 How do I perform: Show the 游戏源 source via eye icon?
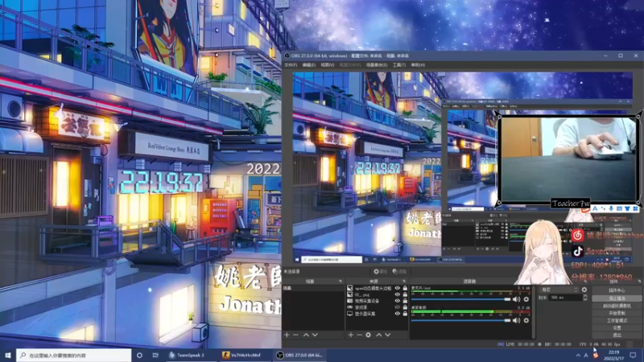point(397,307)
